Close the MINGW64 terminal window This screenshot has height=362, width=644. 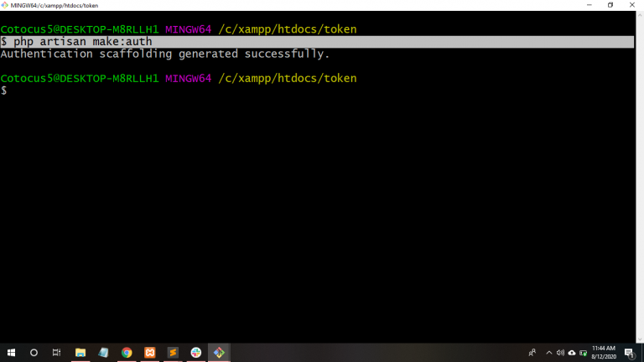632,5
